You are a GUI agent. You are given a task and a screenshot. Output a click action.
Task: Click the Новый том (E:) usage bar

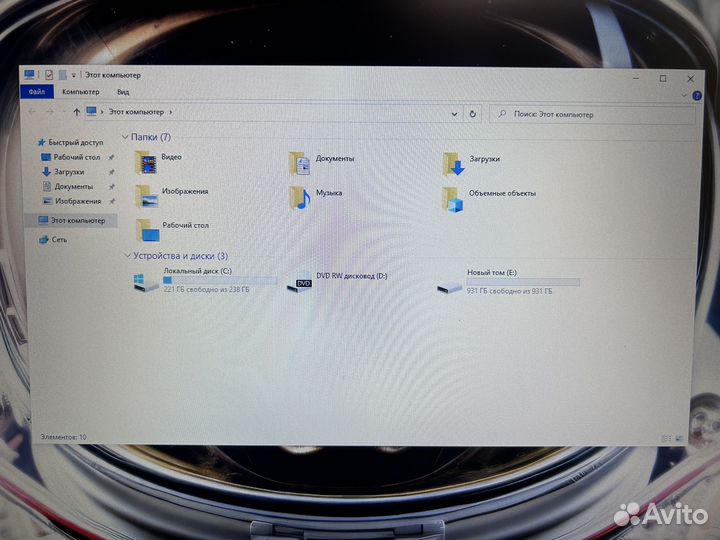(x=523, y=282)
